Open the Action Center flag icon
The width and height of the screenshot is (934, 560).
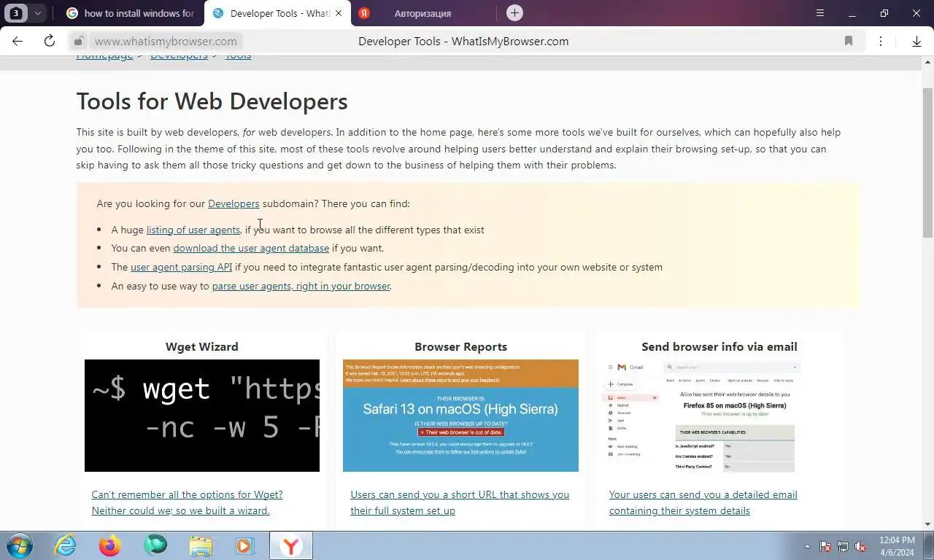(x=825, y=546)
